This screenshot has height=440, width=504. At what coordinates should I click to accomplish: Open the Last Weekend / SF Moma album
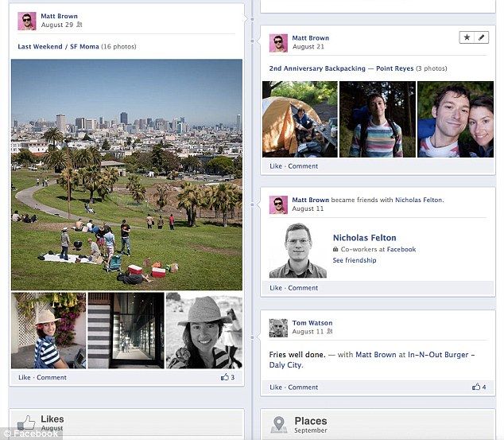pos(58,47)
